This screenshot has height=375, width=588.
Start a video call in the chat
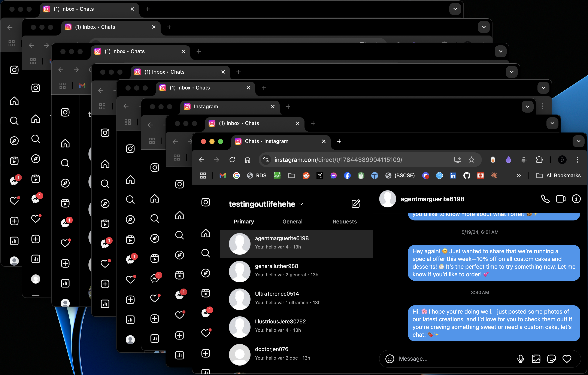(561, 199)
